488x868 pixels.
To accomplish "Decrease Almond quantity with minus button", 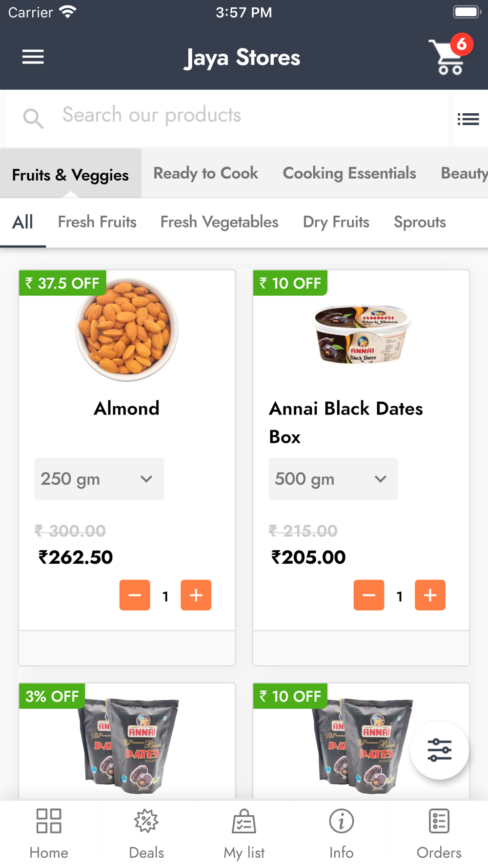I will click(x=135, y=595).
